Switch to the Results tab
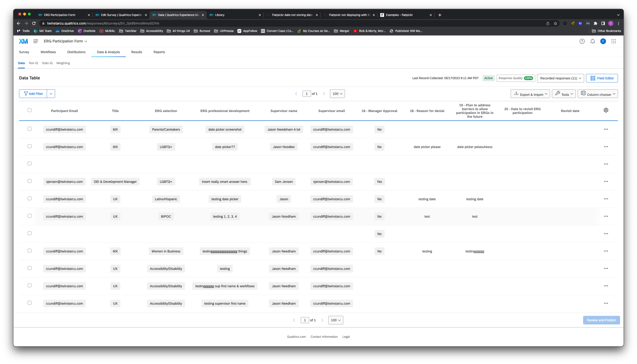637x364 pixels. pyautogui.click(x=136, y=52)
